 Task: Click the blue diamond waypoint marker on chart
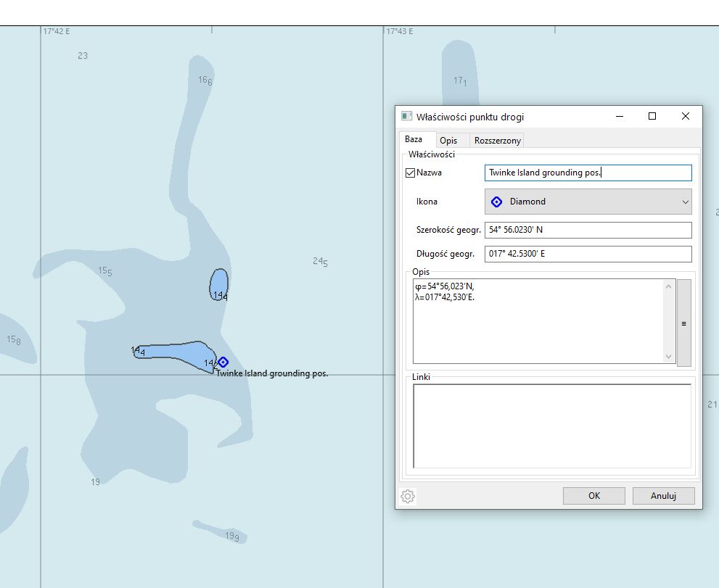click(x=223, y=362)
